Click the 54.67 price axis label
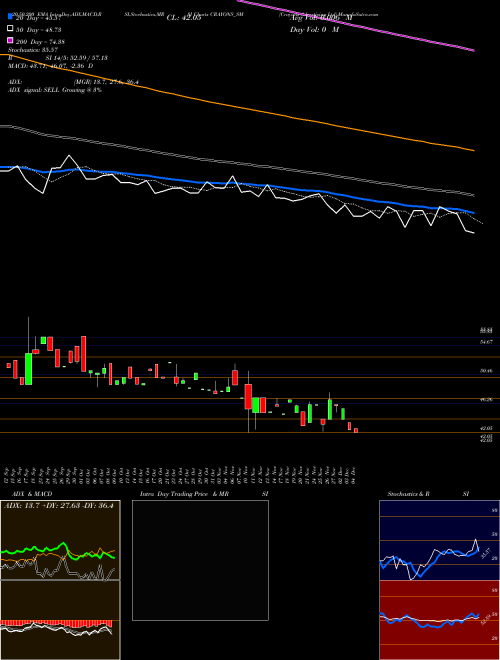Viewport: 500px width, 660px height. click(x=487, y=342)
